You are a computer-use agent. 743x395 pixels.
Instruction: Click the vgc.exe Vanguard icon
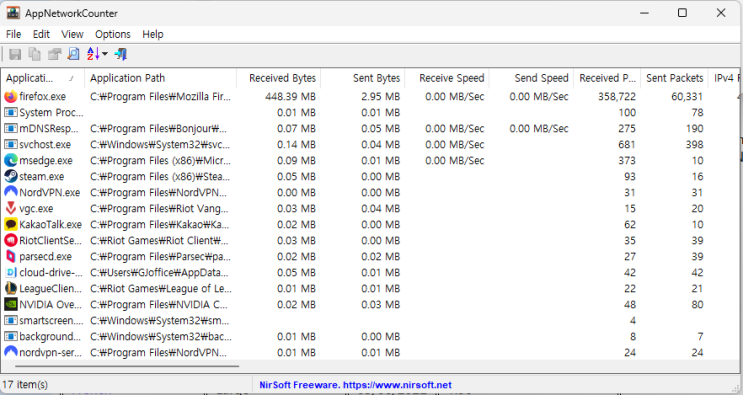click(11, 208)
